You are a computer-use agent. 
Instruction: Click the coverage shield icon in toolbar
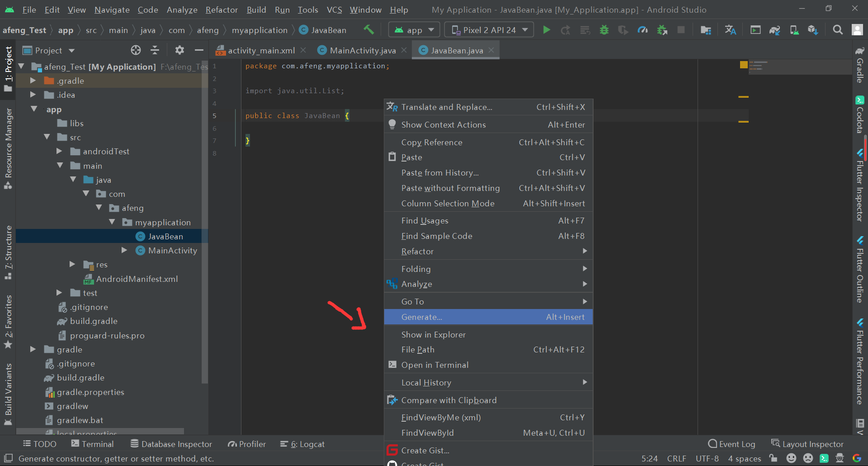click(x=623, y=30)
